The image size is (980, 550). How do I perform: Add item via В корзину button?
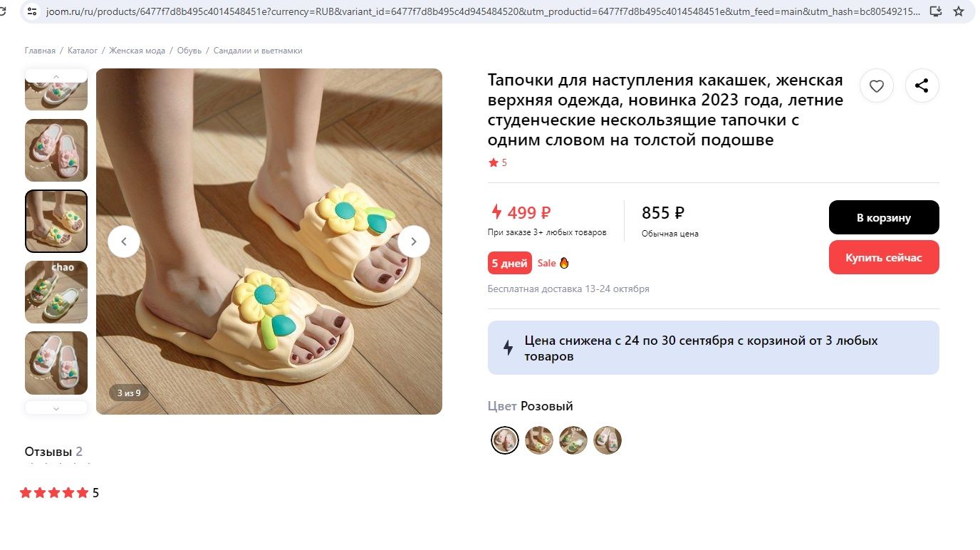[x=883, y=217]
